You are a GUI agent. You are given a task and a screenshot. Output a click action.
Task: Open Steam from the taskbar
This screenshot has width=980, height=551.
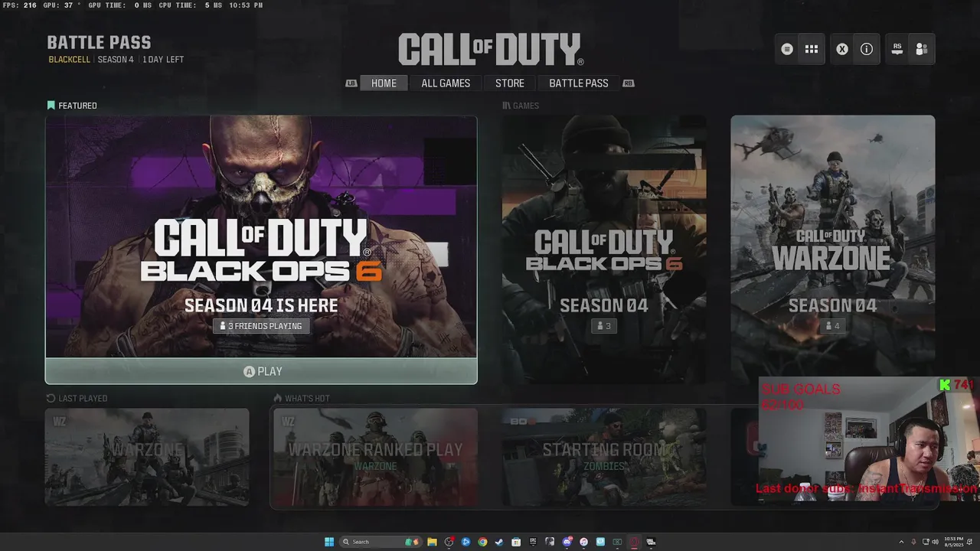499,542
